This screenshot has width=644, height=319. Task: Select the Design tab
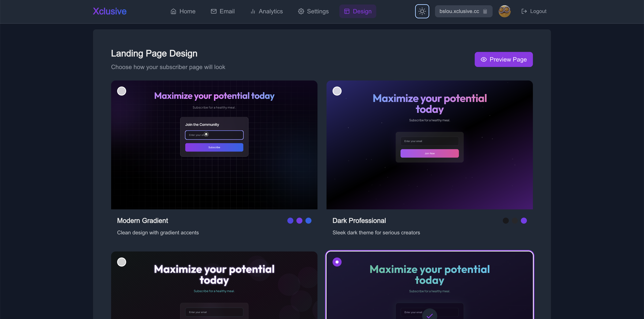[x=358, y=11]
